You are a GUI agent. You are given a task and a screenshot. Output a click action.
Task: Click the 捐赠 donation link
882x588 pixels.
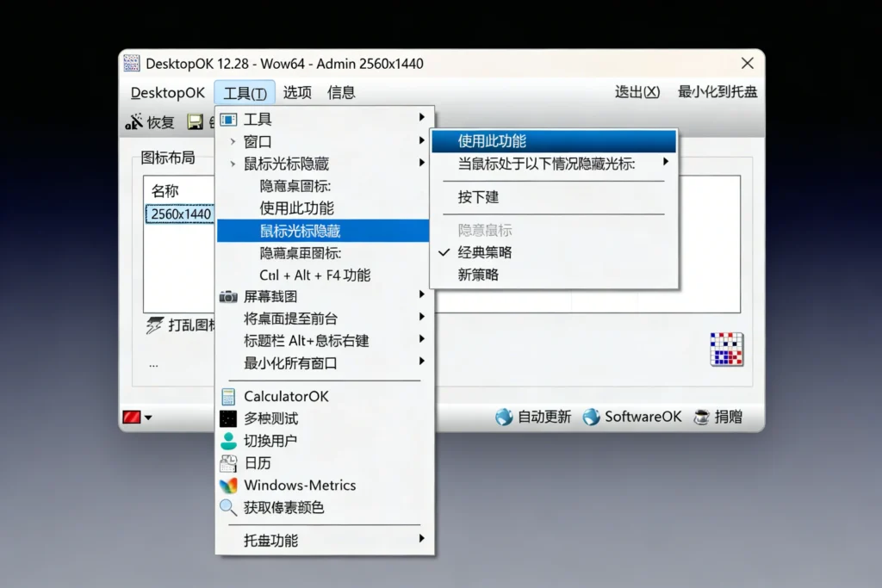click(728, 417)
